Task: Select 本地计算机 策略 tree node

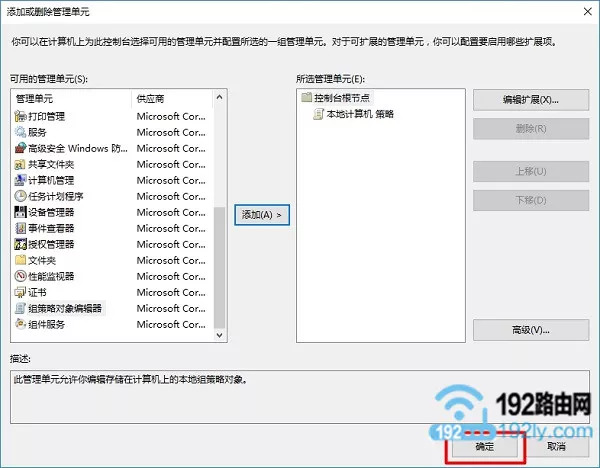Action: [360, 114]
